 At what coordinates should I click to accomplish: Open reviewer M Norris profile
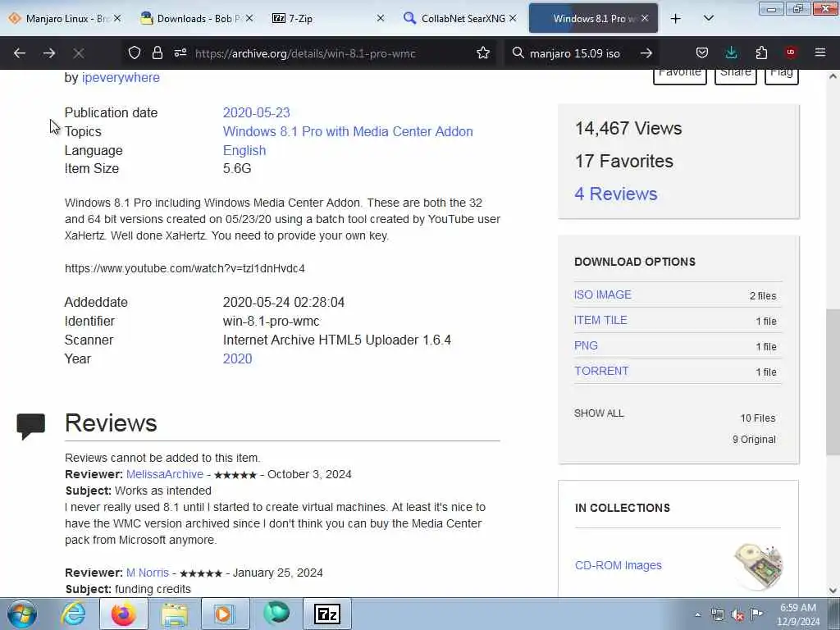click(x=148, y=573)
